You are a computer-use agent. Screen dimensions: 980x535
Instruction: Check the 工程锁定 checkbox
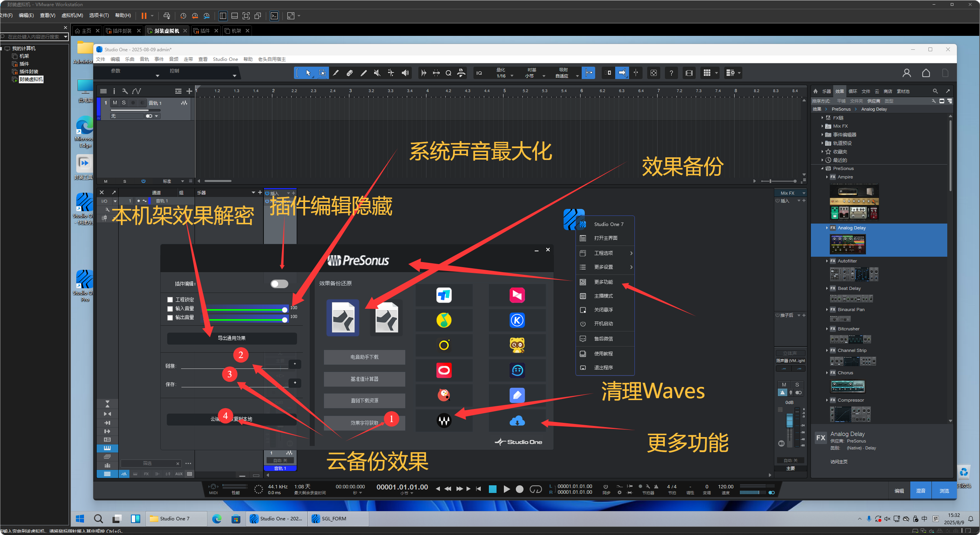(170, 300)
